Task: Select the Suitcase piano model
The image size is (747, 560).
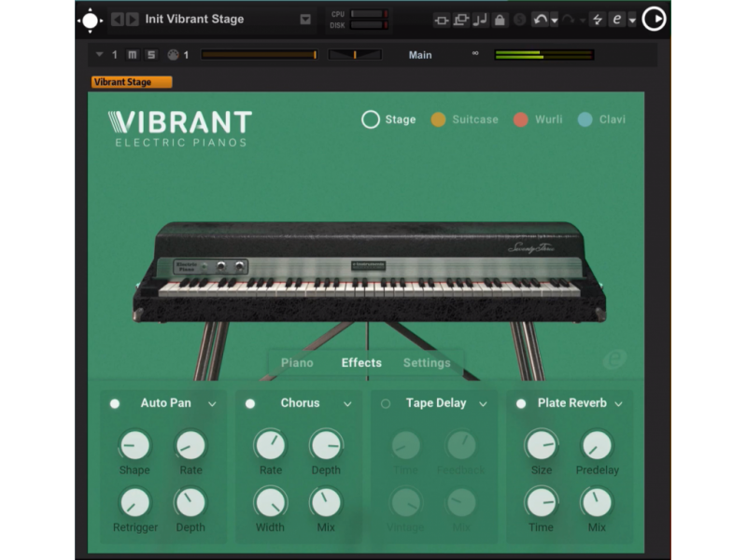Action: (x=464, y=119)
